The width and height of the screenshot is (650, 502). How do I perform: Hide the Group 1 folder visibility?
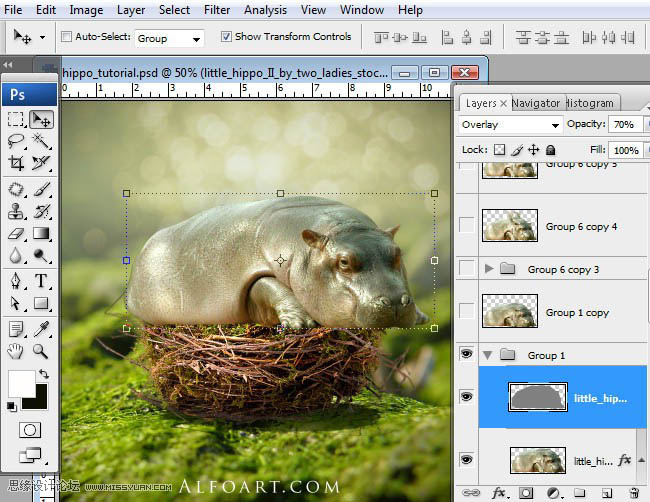[x=466, y=355]
